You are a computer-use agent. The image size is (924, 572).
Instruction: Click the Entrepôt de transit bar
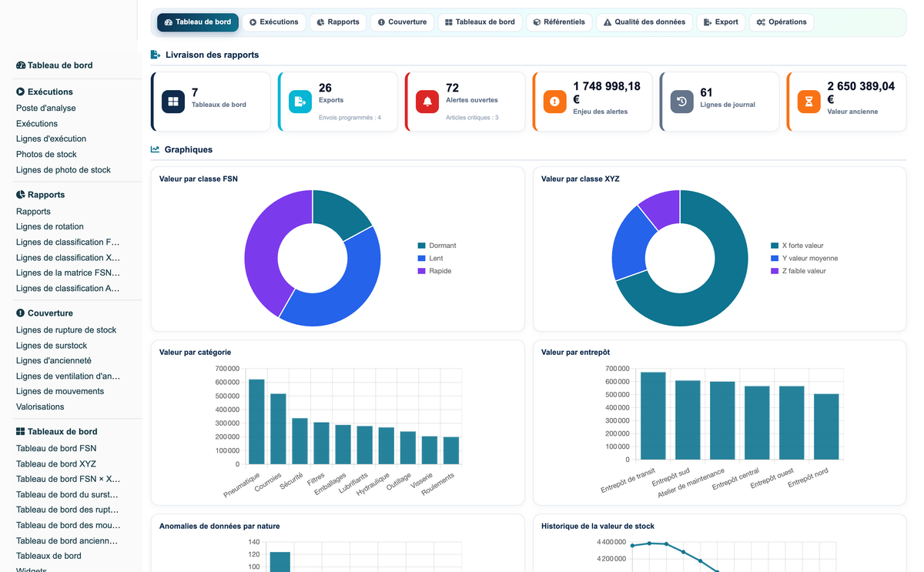pos(653,416)
